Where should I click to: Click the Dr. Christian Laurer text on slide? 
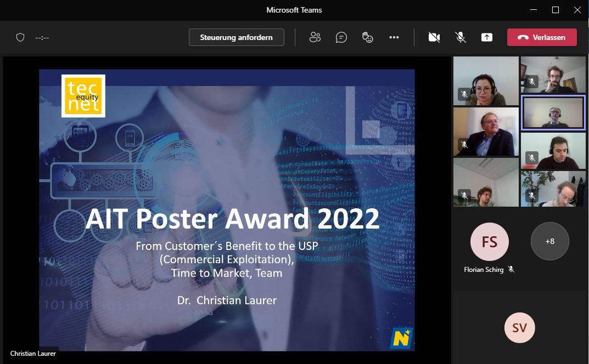[227, 300]
